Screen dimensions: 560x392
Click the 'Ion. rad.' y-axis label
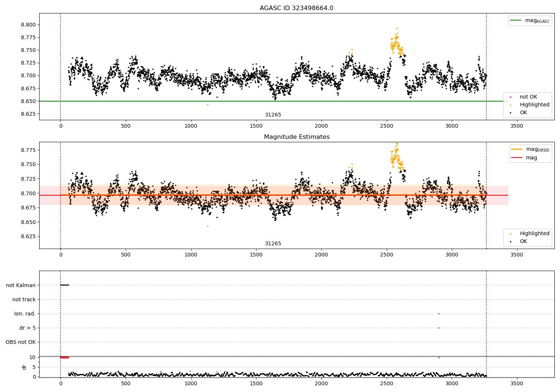25,314
